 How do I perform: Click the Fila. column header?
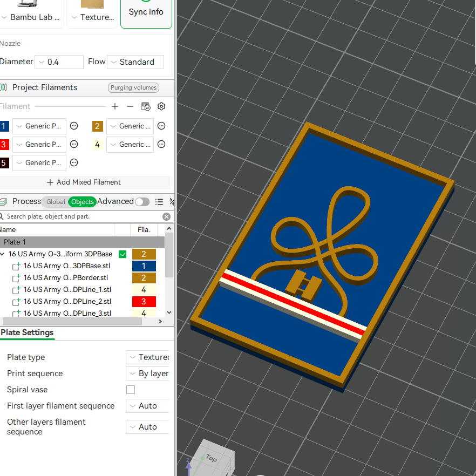(x=144, y=230)
